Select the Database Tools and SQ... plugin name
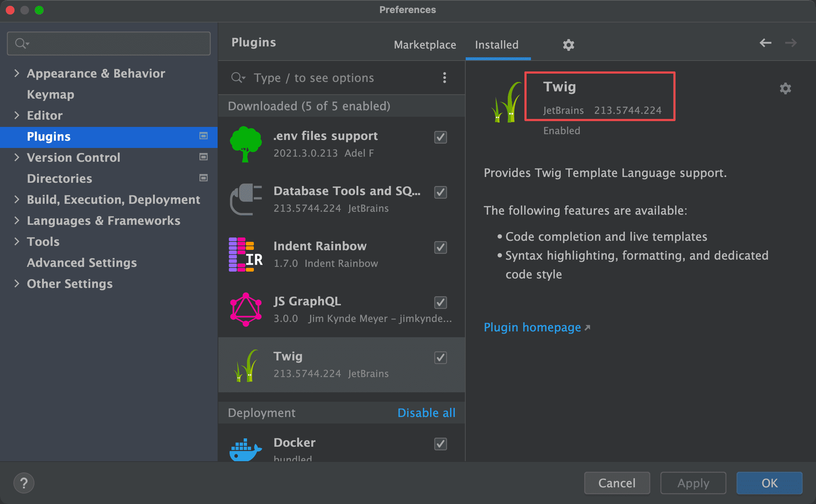This screenshot has height=504, width=816. tap(347, 191)
